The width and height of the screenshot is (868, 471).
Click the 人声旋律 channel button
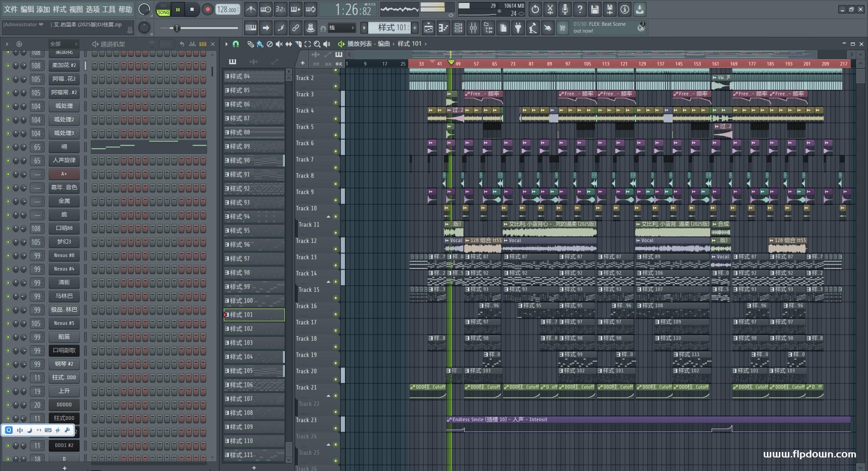64,160
